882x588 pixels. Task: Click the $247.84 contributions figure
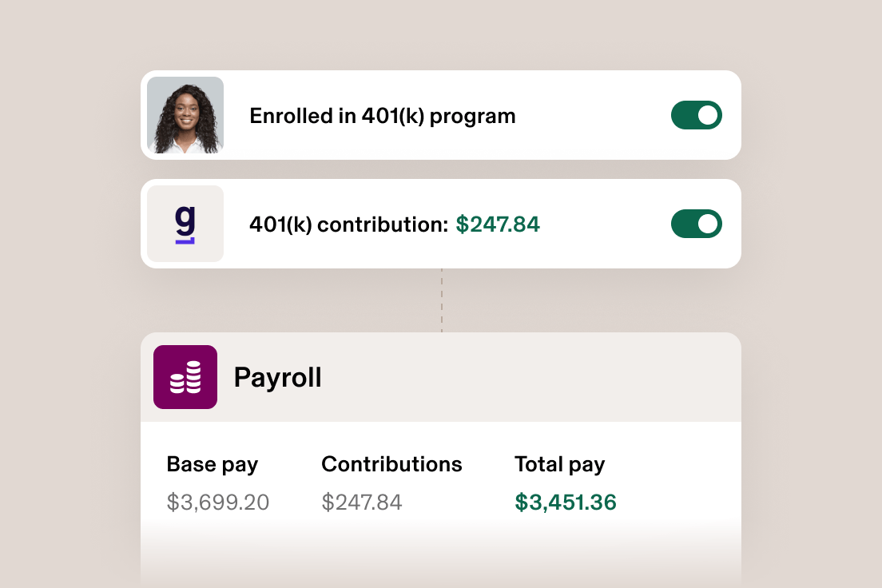tap(362, 502)
